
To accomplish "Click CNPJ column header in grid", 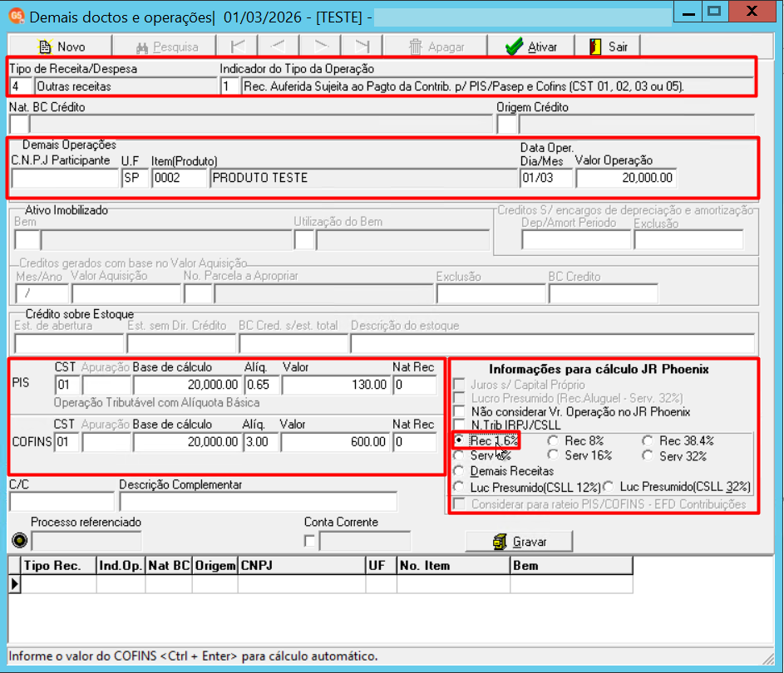I will (x=302, y=566).
